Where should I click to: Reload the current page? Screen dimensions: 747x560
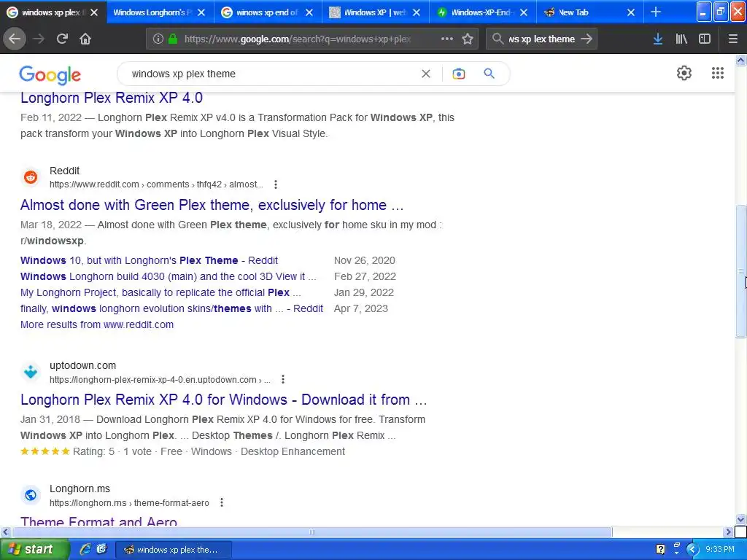click(62, 39)
